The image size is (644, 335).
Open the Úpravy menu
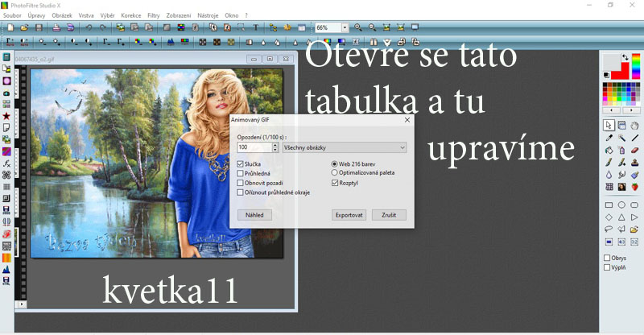click(36, 15)
